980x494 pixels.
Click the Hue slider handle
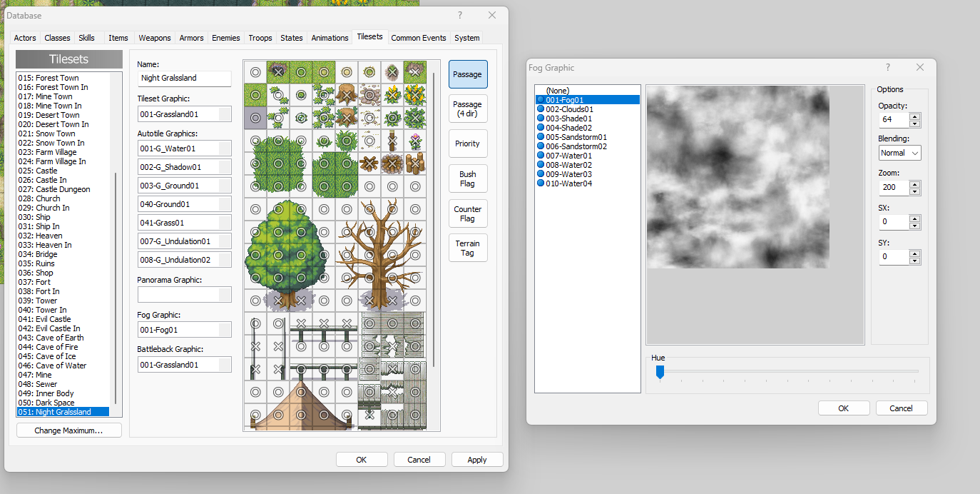(x=660, y=372)
